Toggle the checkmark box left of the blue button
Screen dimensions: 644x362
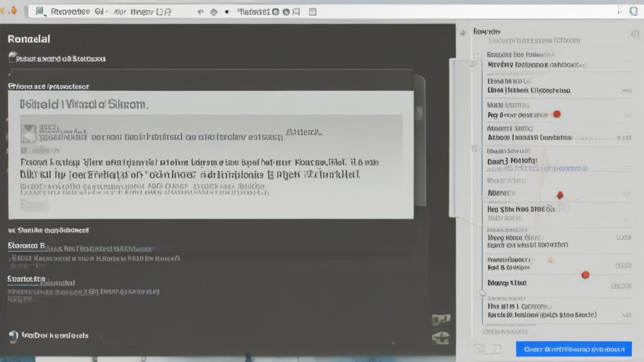click(x=496, y=349)
